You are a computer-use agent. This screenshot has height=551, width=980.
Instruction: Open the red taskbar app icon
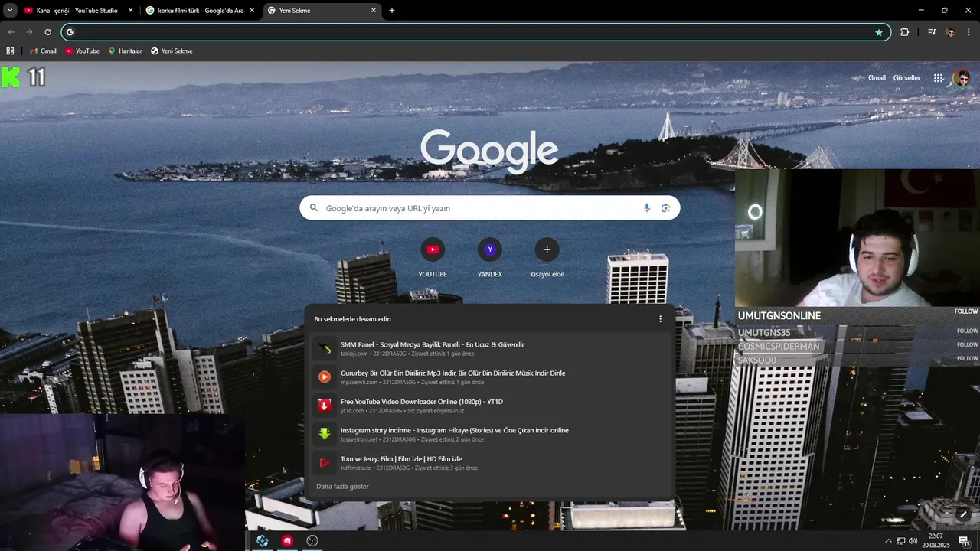(287, 541)
